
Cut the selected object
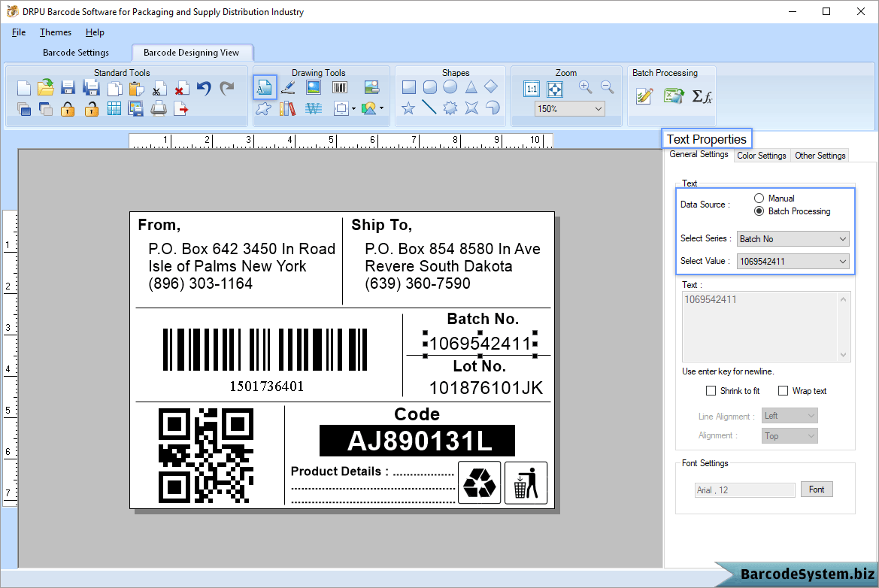pos(159,89)
